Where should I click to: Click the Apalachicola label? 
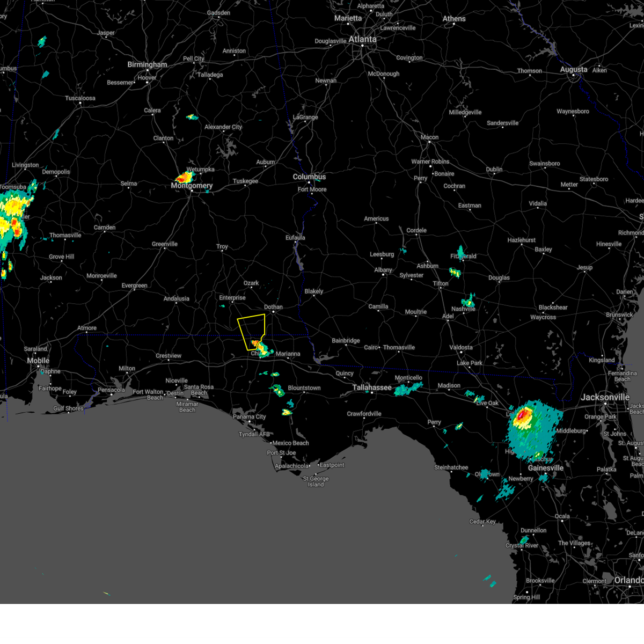[292, 466]
